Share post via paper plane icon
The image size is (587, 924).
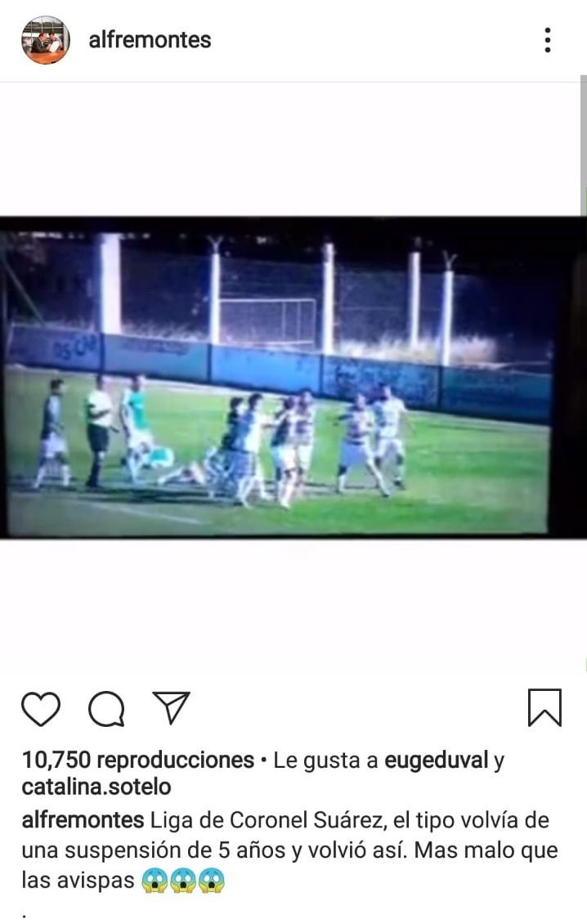coord(172,707)
